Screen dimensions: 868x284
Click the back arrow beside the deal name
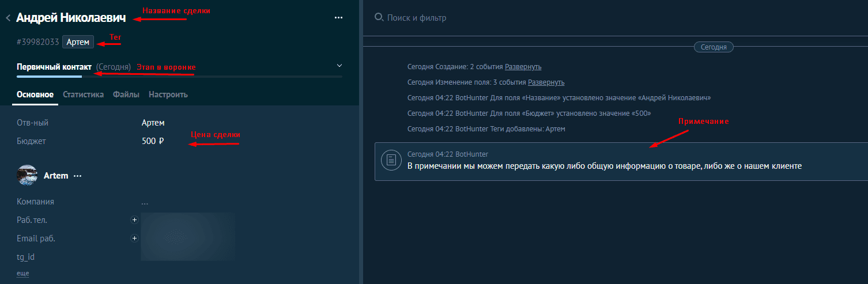(8, 18)
